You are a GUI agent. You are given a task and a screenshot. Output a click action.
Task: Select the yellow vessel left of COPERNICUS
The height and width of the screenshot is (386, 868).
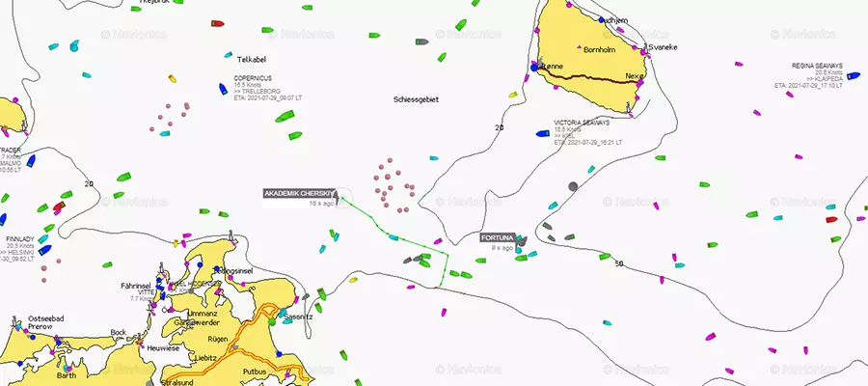pyautogui.click(x=173, y=78)
